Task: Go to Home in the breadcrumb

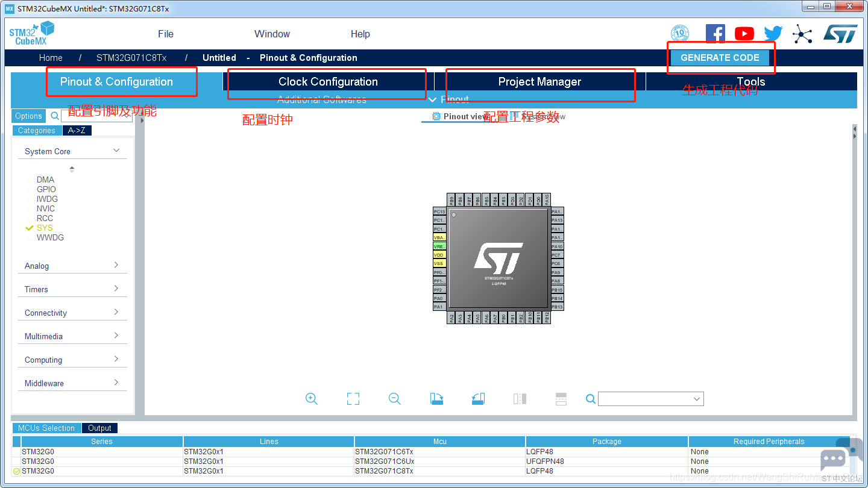Action: tap(51, 58)
